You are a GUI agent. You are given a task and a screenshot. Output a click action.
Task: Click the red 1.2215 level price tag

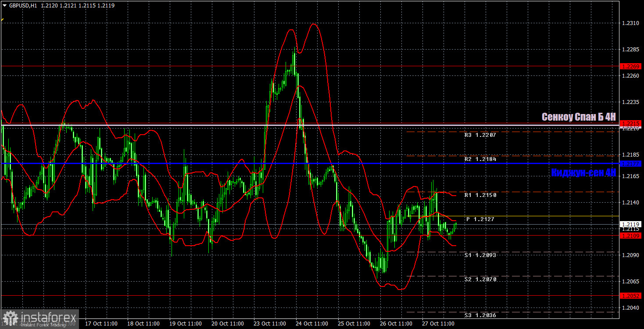point(631,123)
